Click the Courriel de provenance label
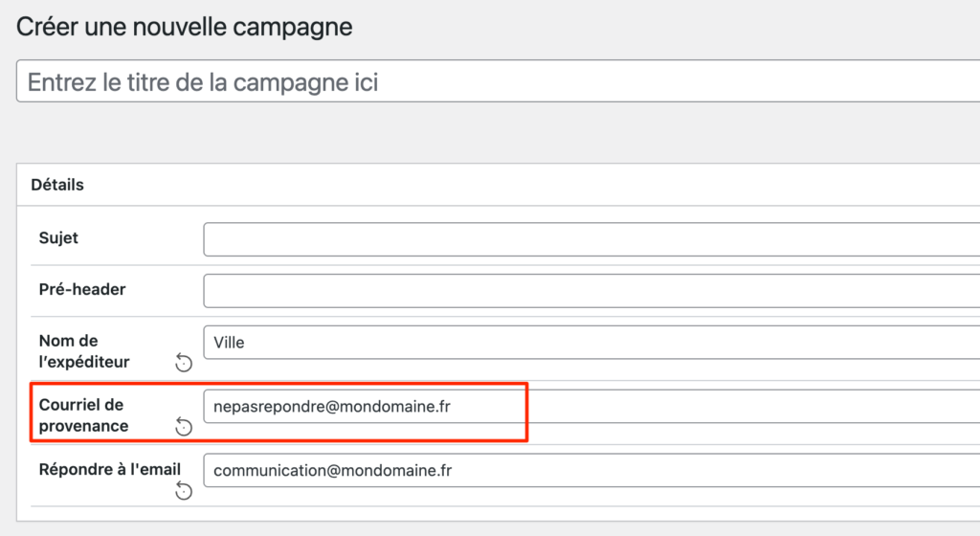The image size is (980, 536). (84, 415)
